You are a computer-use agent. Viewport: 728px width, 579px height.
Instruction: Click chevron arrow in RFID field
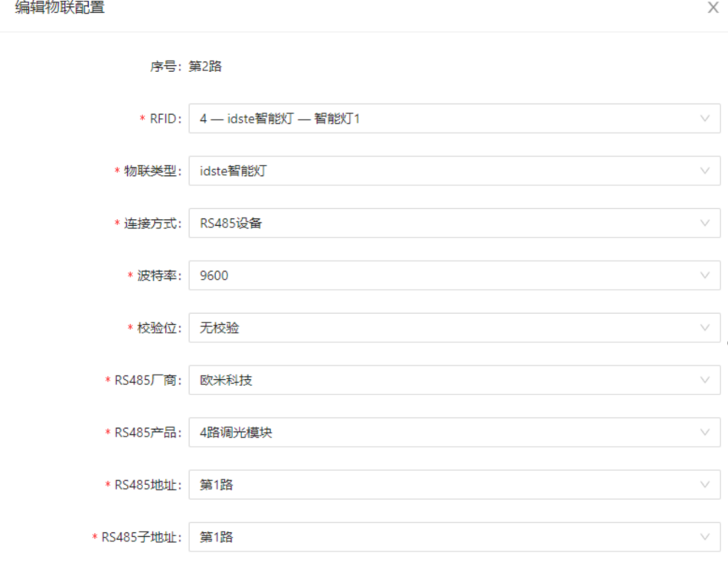pyautogui.click(x=705, y=119)
